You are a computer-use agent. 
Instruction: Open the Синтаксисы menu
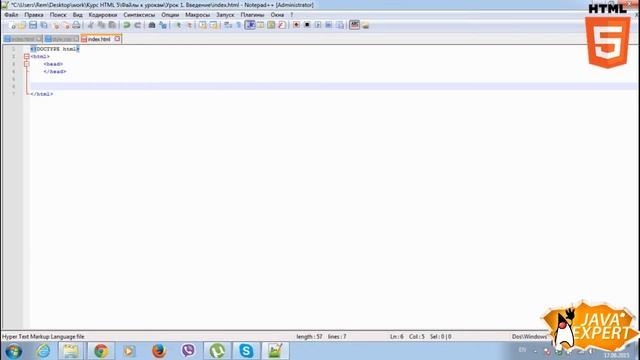tap(139, 15)
